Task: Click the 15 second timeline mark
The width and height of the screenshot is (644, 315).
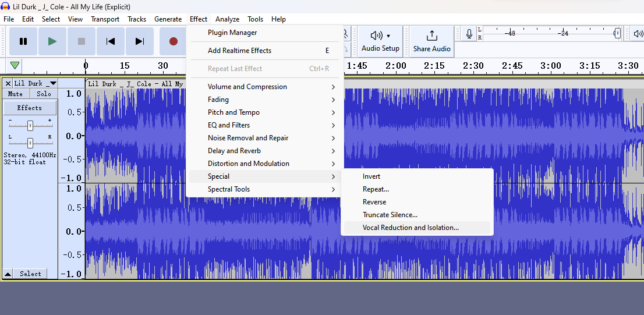Action: pos(124,66)
